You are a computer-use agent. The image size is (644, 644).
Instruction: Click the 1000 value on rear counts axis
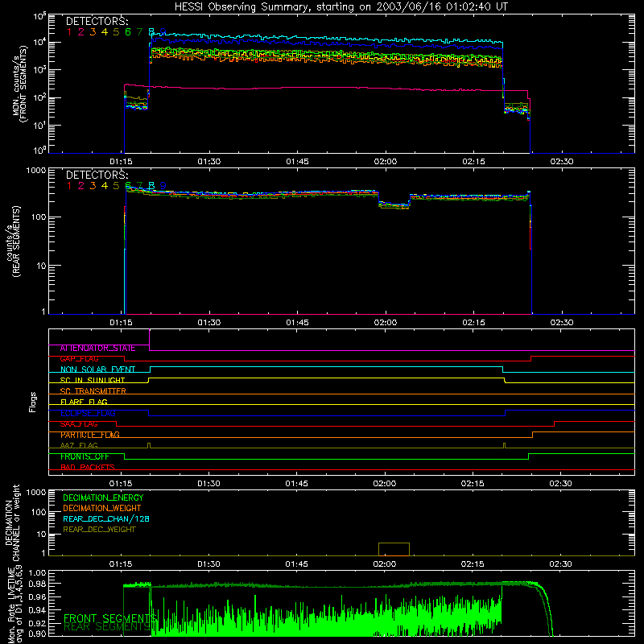(x=36, y=170)
